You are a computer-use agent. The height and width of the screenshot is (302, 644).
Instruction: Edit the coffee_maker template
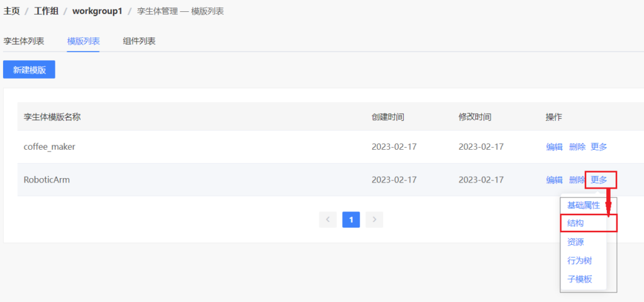(x=554, y=147)
